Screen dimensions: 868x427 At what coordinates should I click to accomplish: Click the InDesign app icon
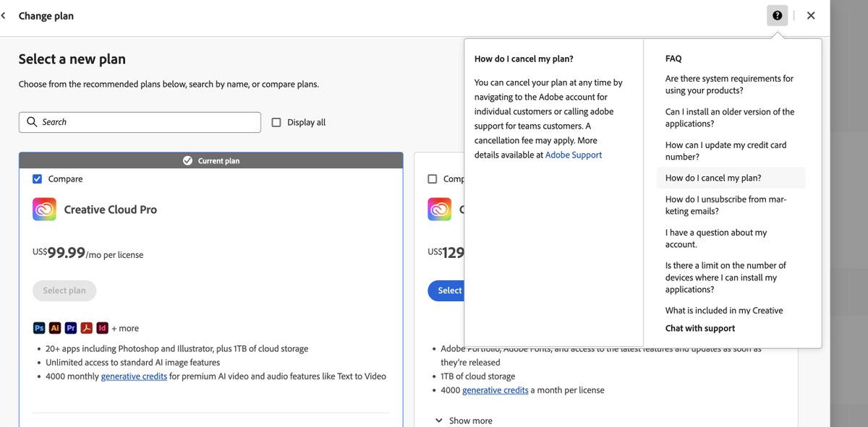click(103, 327)
